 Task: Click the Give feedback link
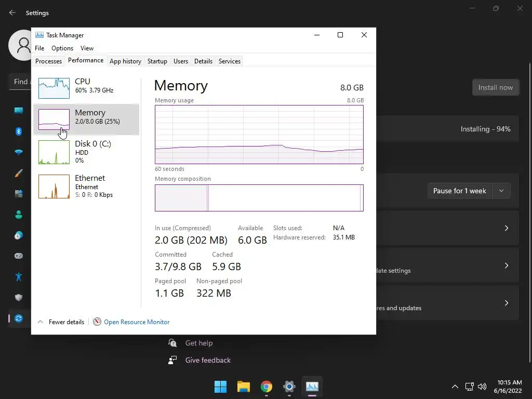click(208, 360)
